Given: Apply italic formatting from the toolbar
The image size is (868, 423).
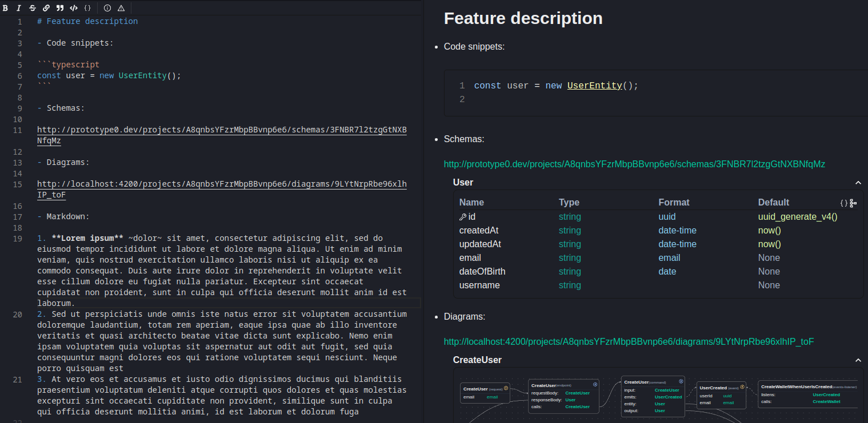Looking at the screenshot, I should pyautogui.click(x=19, y=8).
